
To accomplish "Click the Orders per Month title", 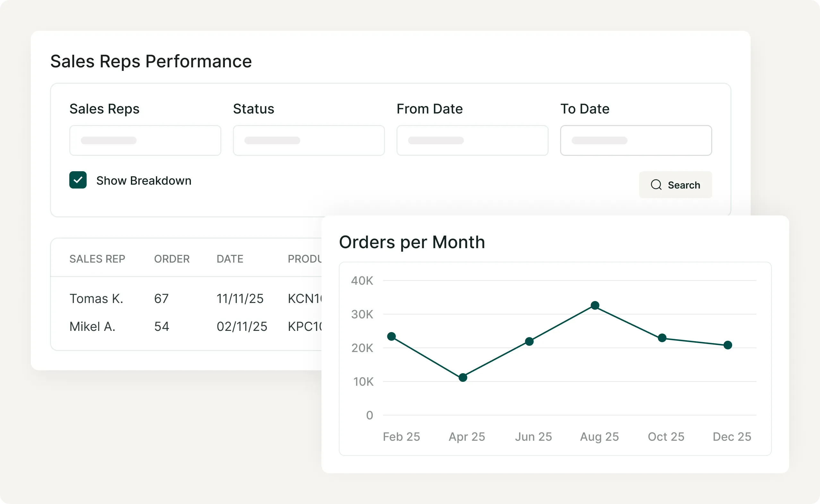I will 412,242.
